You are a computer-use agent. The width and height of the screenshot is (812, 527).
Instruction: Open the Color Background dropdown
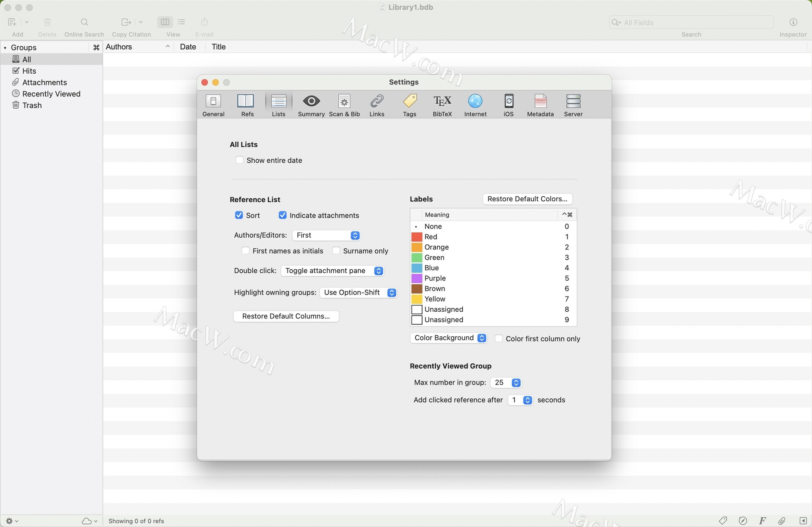coord(448,338)
